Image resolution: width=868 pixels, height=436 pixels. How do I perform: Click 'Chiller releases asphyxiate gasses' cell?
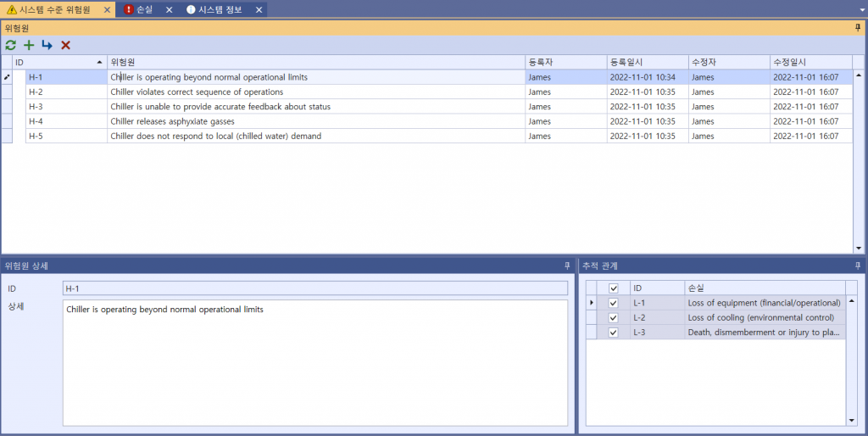(316, 121)
